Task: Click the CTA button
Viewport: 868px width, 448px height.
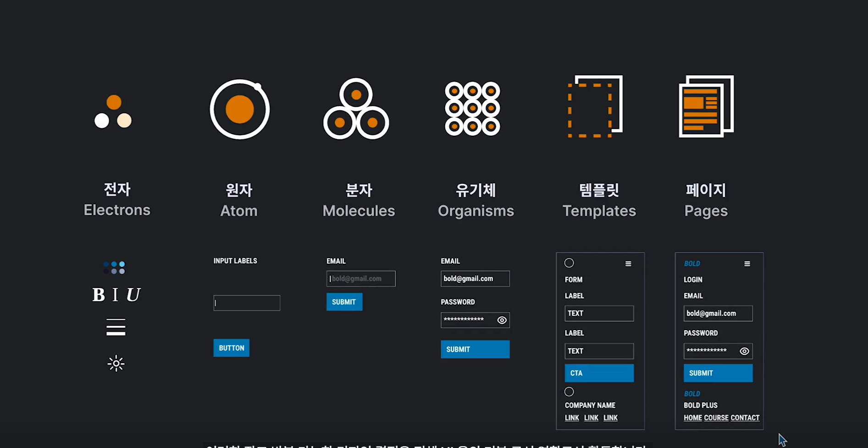Action: (x=599, y=373)
